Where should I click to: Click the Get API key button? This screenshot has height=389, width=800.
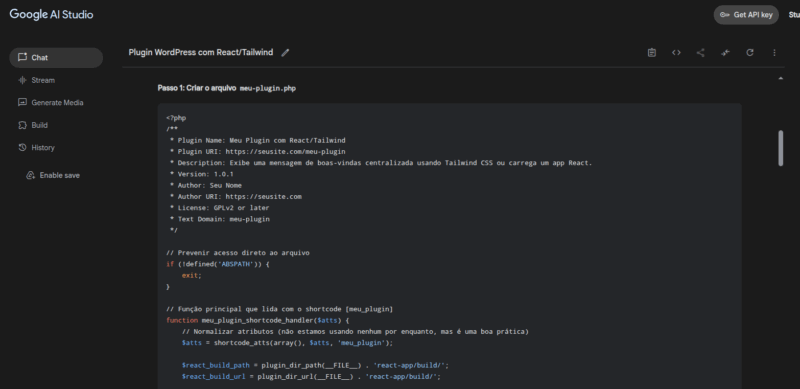[x=746, y=15]
